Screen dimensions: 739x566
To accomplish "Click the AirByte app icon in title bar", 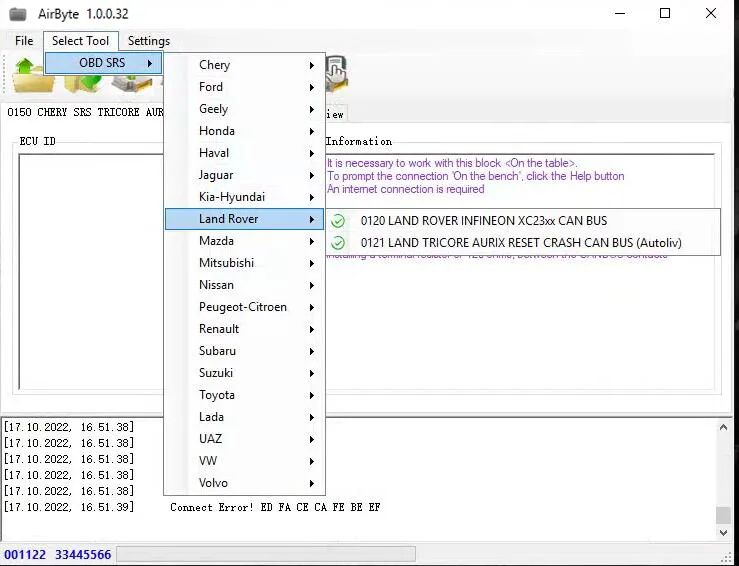I will click(x=18, y=14).
